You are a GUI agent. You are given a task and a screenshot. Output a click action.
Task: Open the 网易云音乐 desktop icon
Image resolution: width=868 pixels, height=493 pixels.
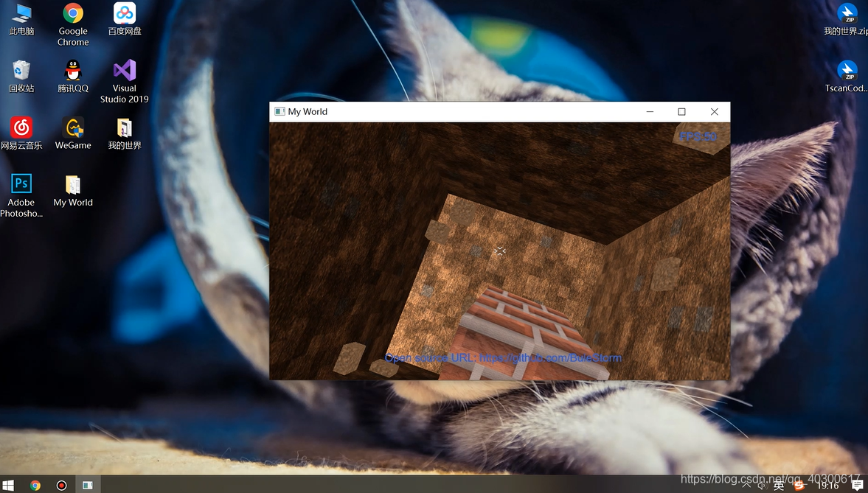point(21,133)
